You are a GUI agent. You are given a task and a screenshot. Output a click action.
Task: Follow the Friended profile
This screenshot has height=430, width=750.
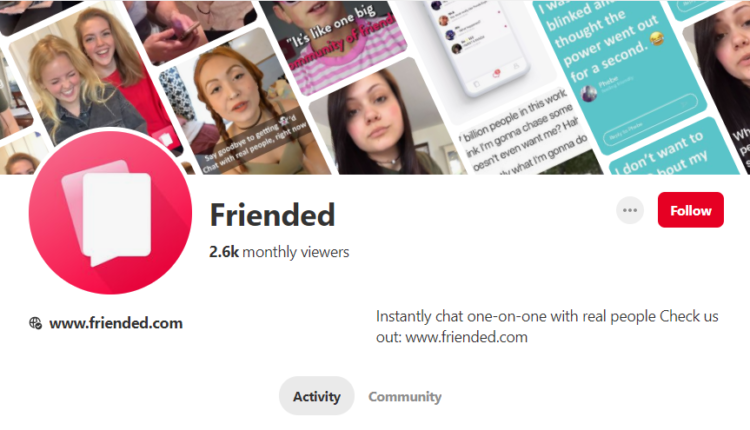tap(690, 210)
